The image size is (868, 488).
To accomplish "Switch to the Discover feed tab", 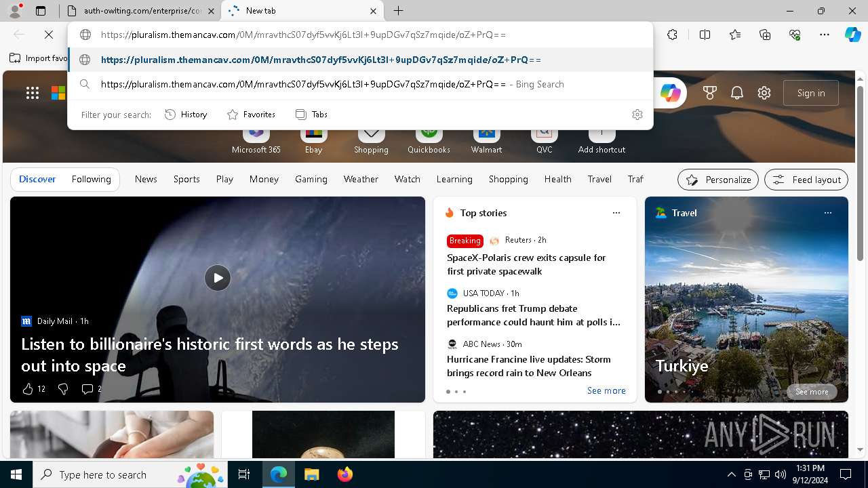I will tap(37, 179).
